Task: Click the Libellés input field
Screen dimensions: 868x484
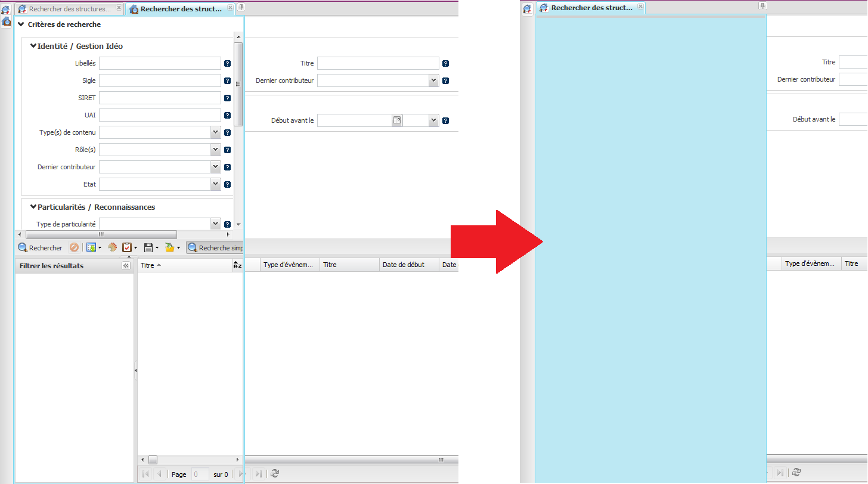Action: click(160, 63)
